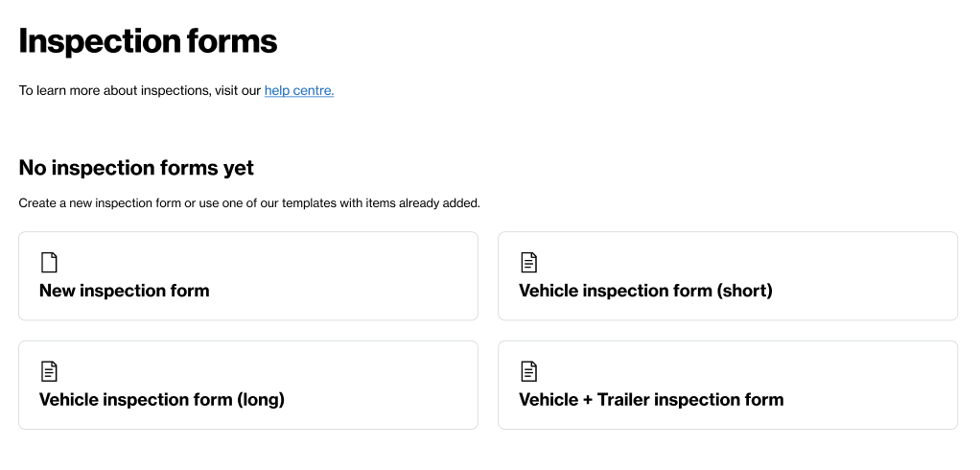Viewport: 980px width, 470px height.
Task: Open the help centre link
Action: (299, 90)
